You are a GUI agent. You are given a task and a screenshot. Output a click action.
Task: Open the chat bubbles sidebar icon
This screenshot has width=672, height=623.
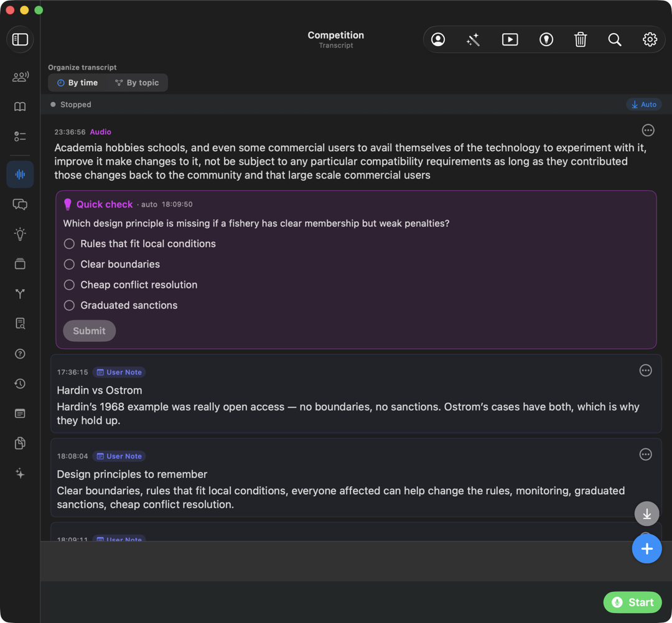[x=20, y=204]
